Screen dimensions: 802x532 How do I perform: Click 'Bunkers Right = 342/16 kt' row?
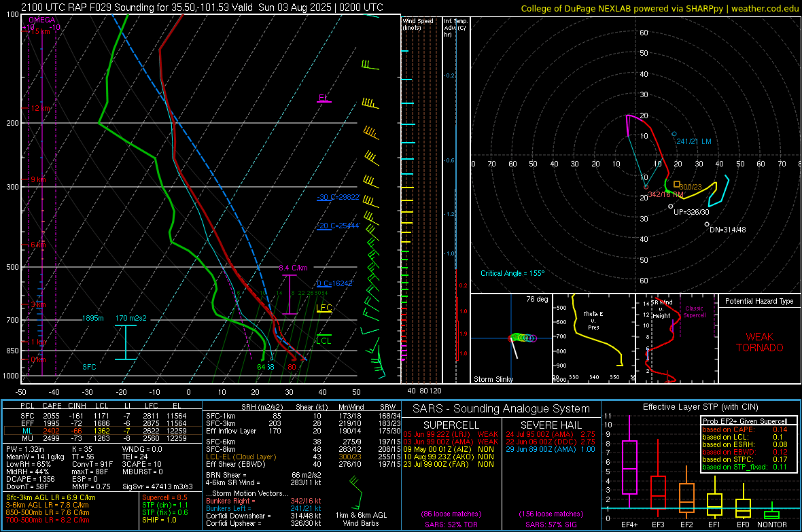click(264, 501)
